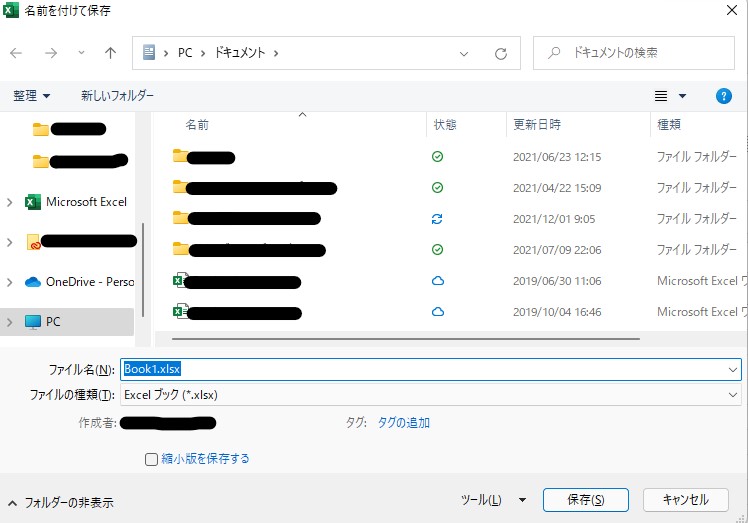Click the back navigation arrow
The height and width of the screenshot is (523, 748).
(x=16, y=52)
